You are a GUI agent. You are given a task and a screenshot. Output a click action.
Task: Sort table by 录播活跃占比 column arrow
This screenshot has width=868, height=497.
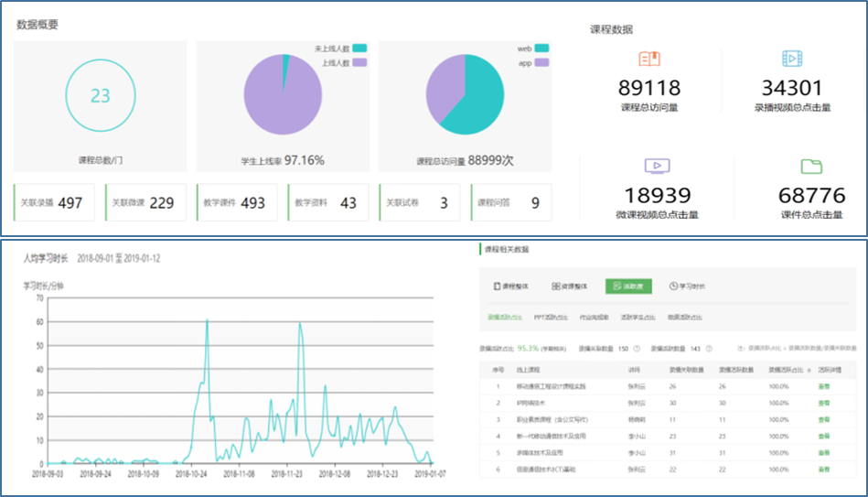[808, 370]
